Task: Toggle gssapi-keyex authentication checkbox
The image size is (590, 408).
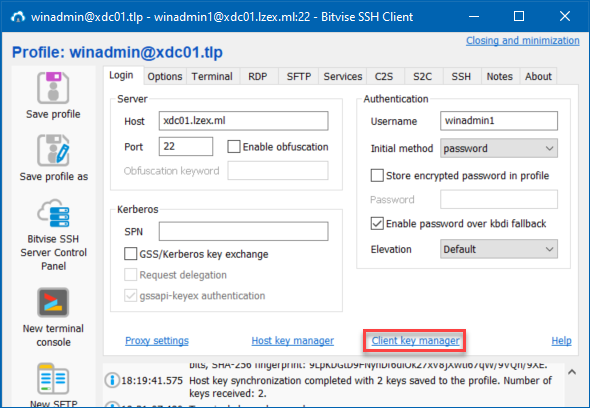Action: coord(131,295)
